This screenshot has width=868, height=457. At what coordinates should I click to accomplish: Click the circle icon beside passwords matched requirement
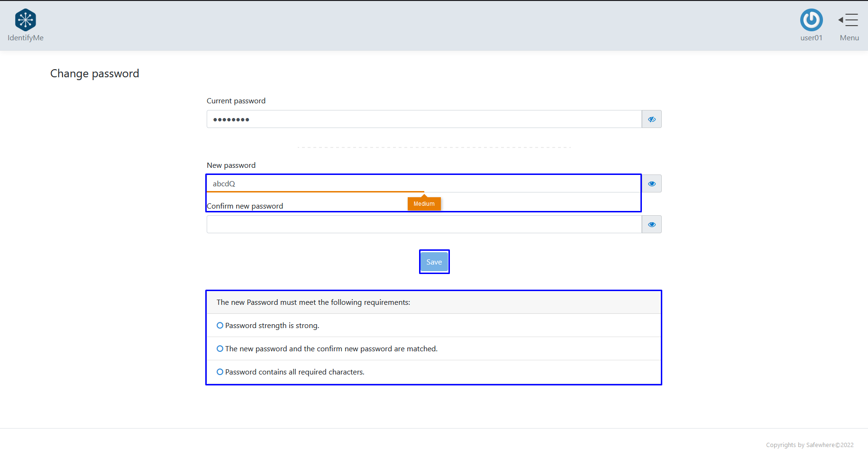(x=220, y=348)
